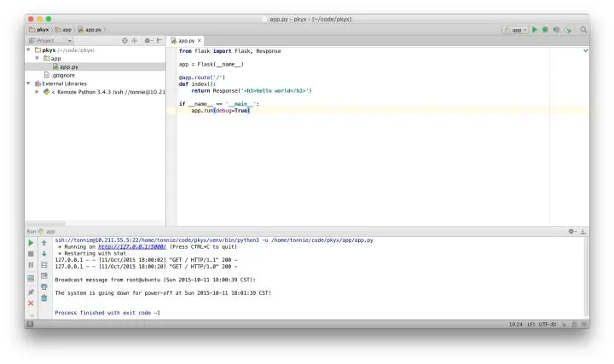Pin the Run tab

[x=31, y=292]
